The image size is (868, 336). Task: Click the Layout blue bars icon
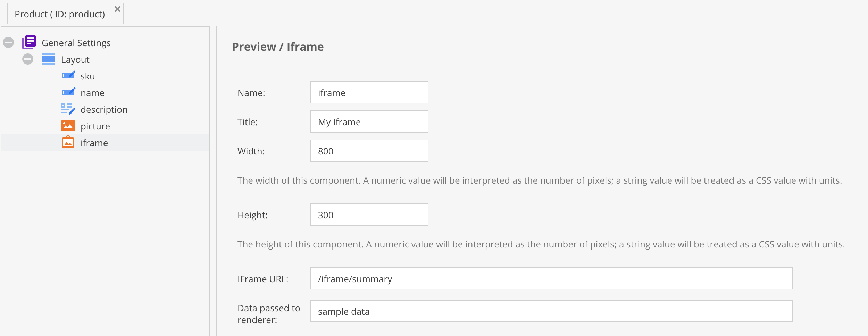pos(49,59)
